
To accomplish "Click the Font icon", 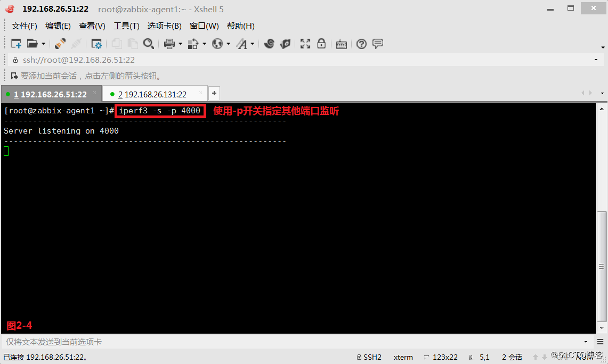I will click(242, 44).
